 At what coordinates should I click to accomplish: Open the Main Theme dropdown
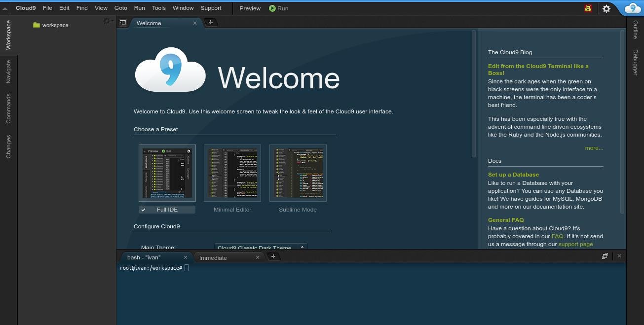click(x=260, y=248)
